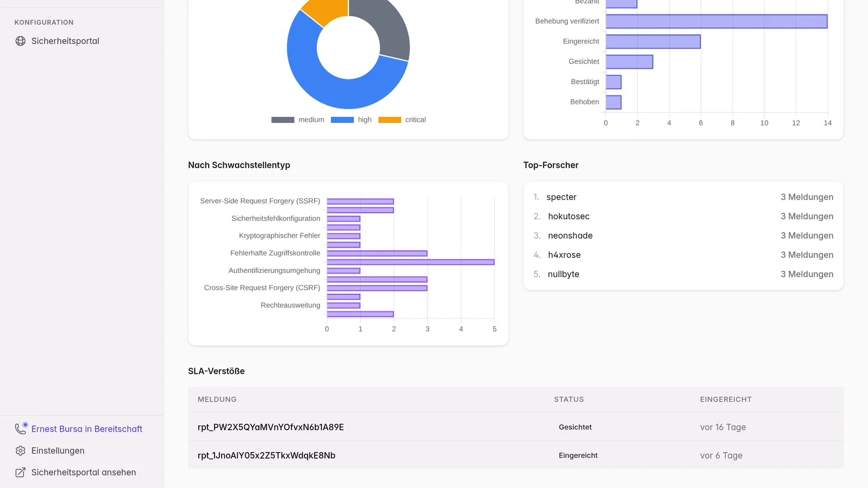Open Sicherheitsportal in the sidebar
The height and width of the screenshot is (488, 868).
click(x=65, y=41)
